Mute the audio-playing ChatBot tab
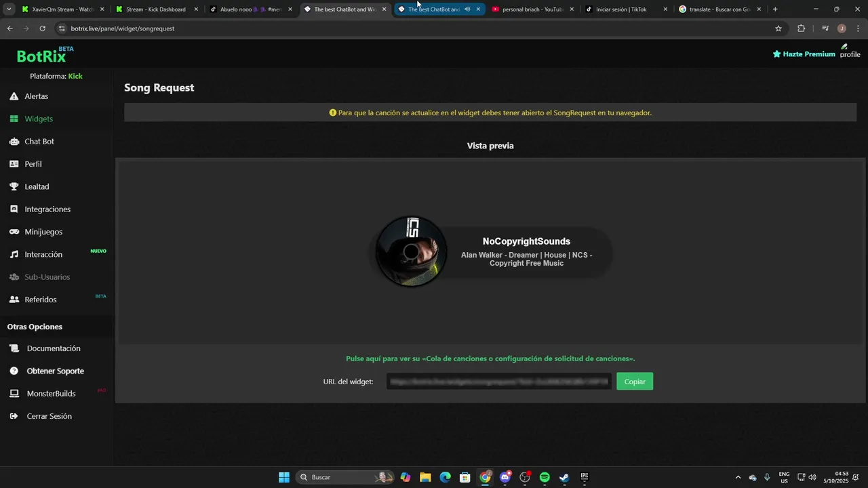 (x=467, y=9)
